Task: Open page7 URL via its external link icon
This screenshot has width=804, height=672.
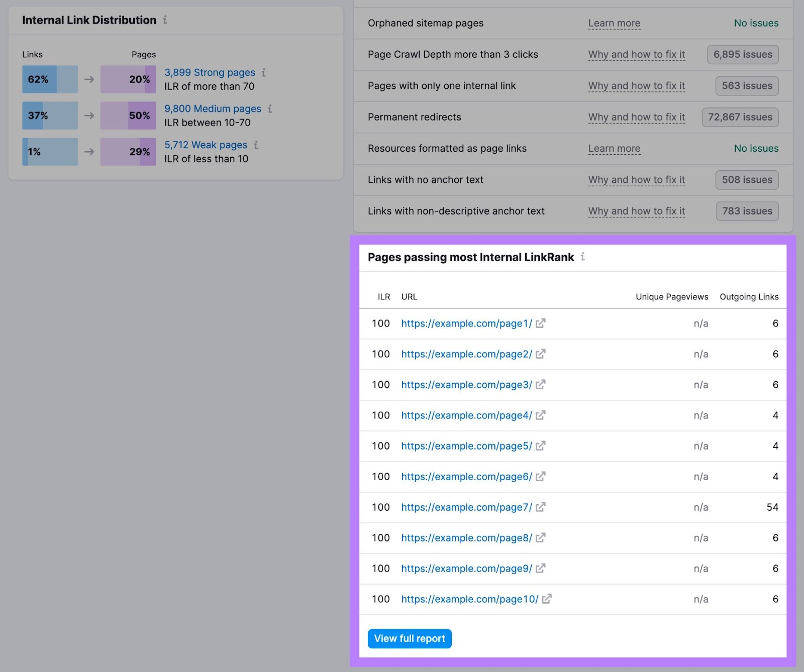Action: 540,507
